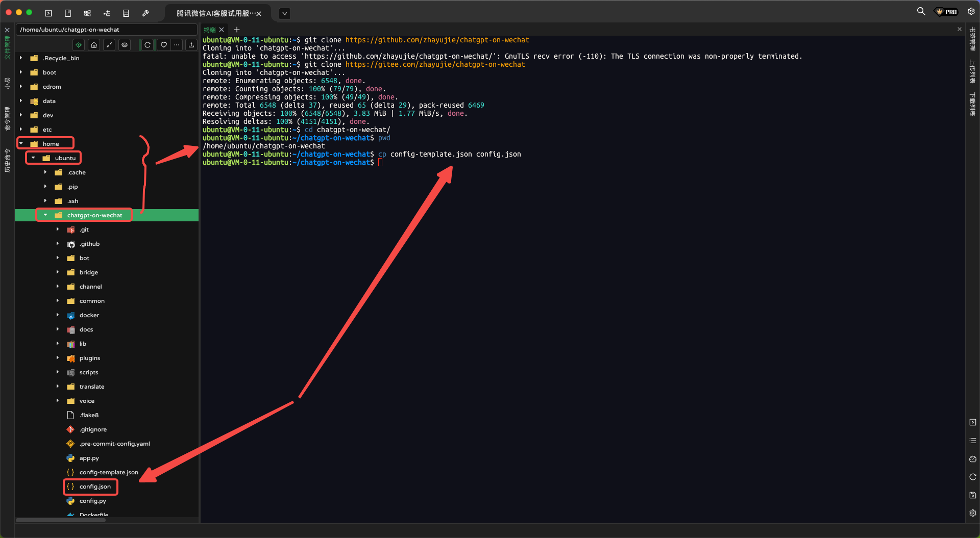Collapse the home folder arrow
Screen dimensions: 980x538
[x=21, y=144]
